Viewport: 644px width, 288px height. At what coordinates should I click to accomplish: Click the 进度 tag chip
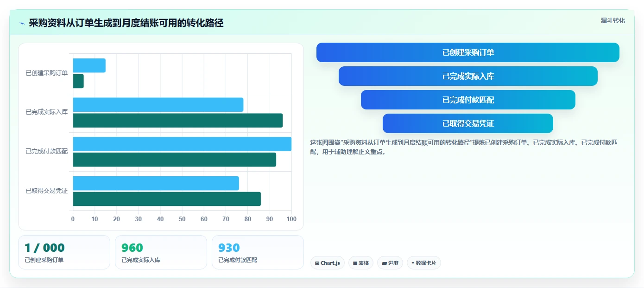click(x=390, y=263)
